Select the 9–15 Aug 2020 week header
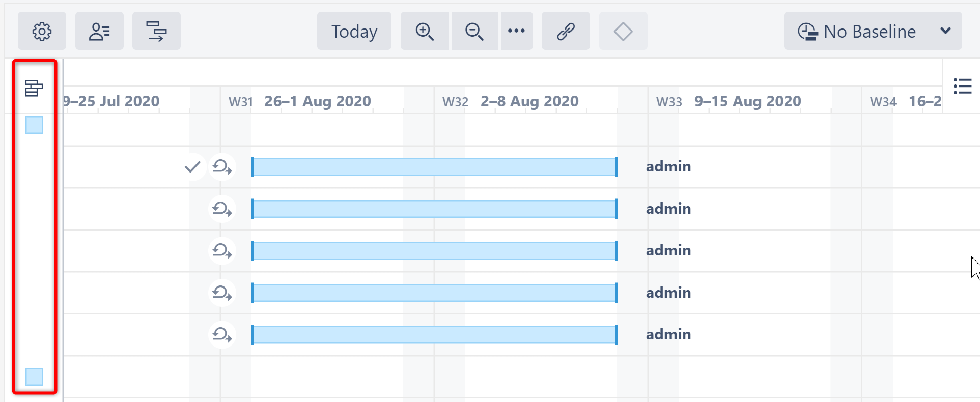980x402 pixels. click(747, 101)
